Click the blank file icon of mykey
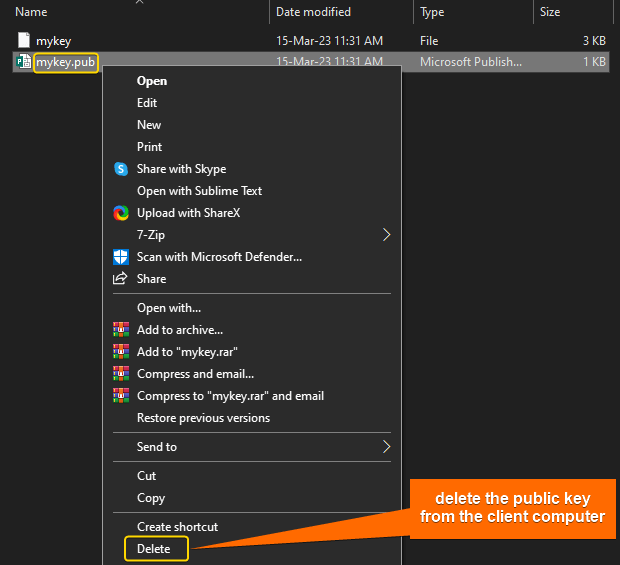The width and height of the screenshot is (620, 565). click(x=24, y=40)
